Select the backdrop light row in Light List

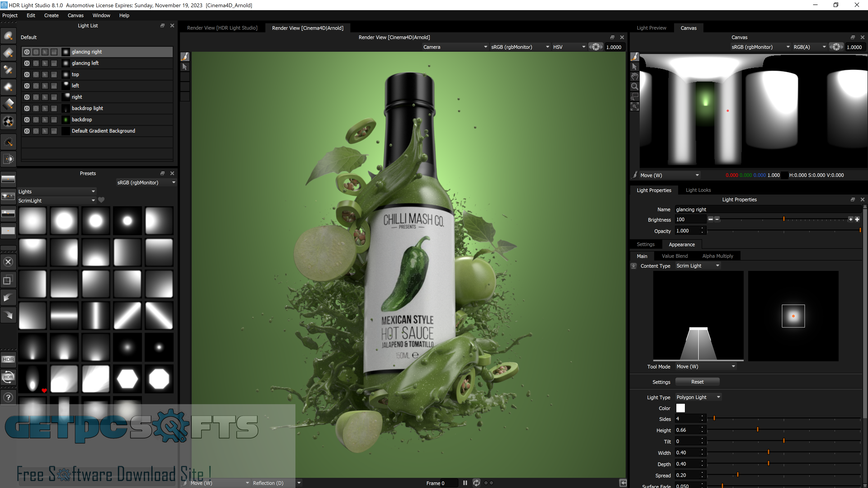97,108
